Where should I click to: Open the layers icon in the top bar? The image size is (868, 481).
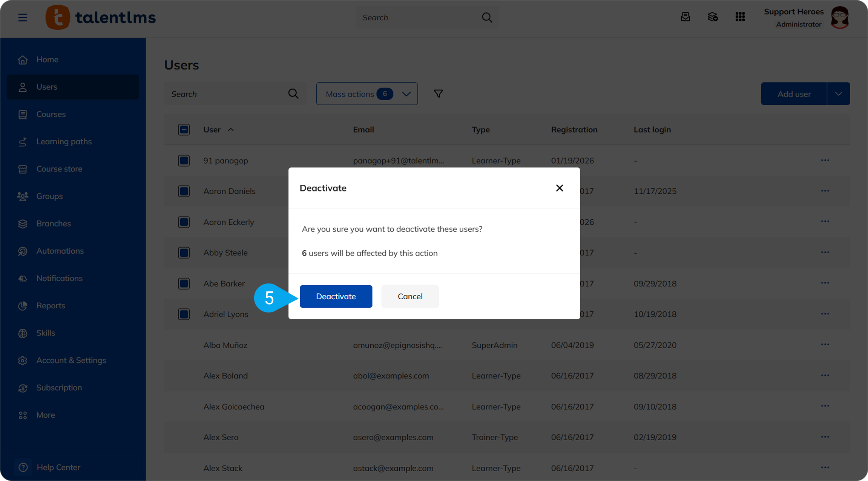click(x=713, y=17)
